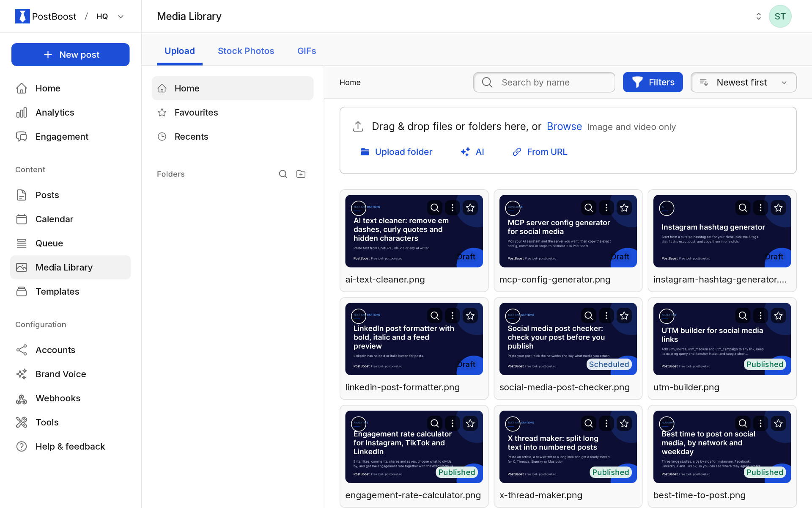This screenshot has height=508, width=812.
Task: Preview x-thread-maker.png with magnifier icon
Action: 588,423
